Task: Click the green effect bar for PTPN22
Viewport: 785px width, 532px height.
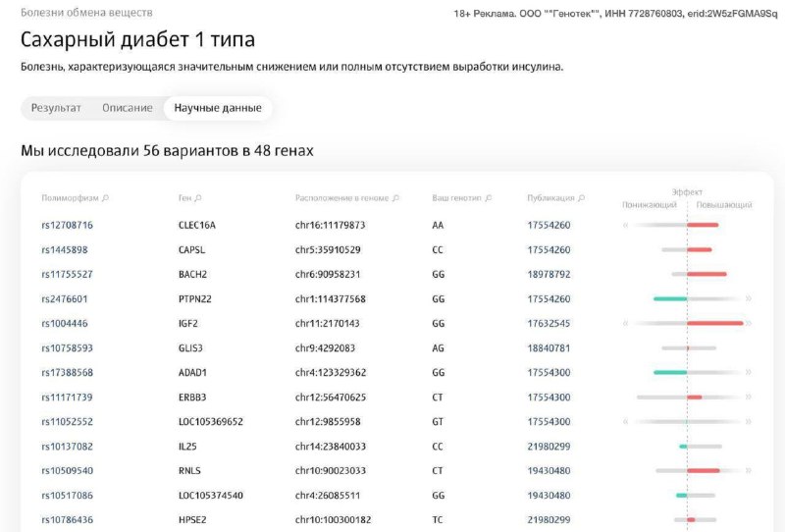Action: [670, 299]
